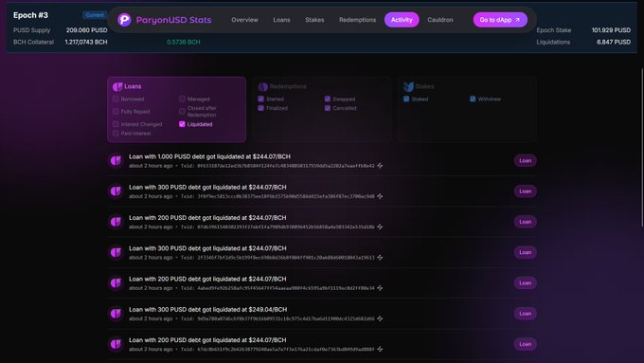Click the Stakes filter panel icon
Viewport: 644px width, 363px height.
408,86
